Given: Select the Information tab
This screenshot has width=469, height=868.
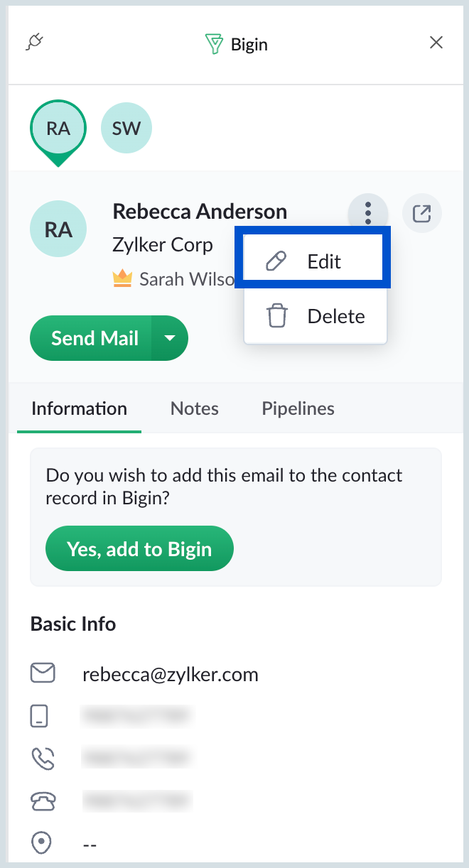Looking at the screenshot, I should [79, 408].
